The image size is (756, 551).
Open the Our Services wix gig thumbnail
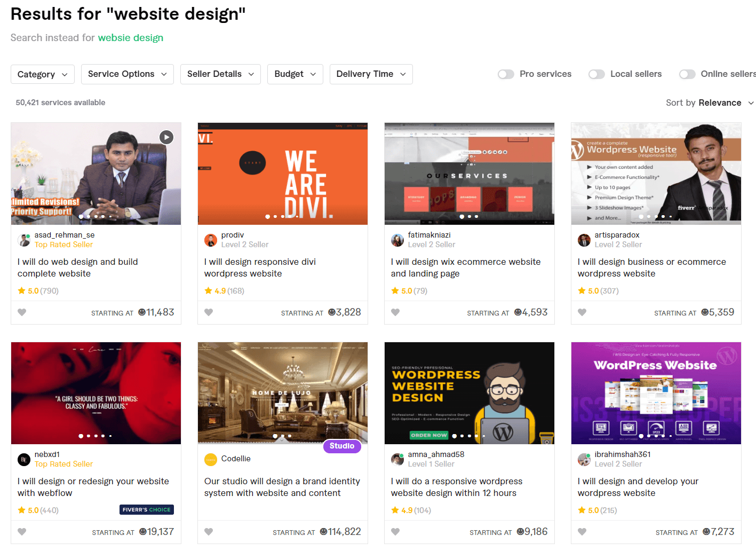pyautogui.click(x=469, y=174)
